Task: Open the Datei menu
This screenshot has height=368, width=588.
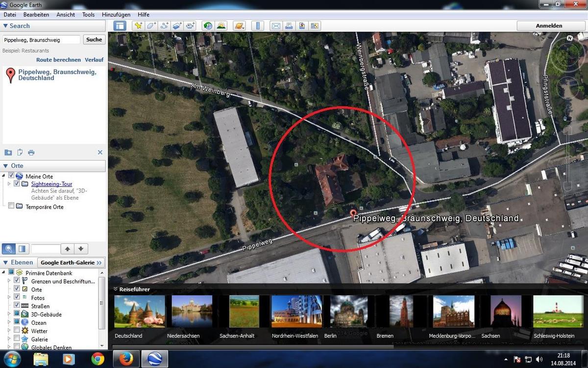Action: point(10,15)
